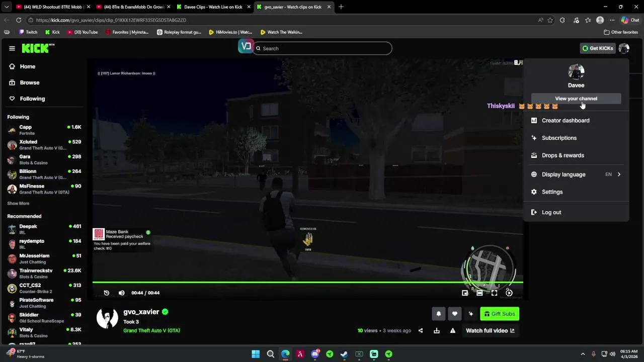Viewport: 644px width, 362px height.
Task: Open Gara channel avatar in sidebar
Action: click(x=12, y=160)
